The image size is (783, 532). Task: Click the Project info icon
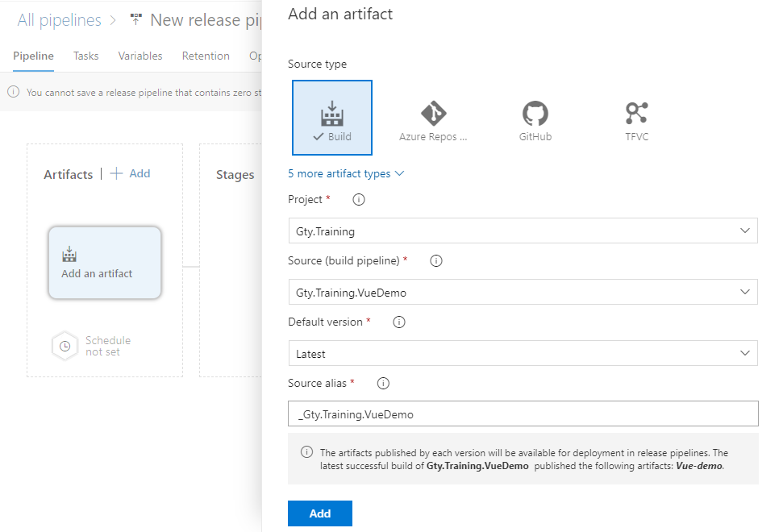pos(359,199)
